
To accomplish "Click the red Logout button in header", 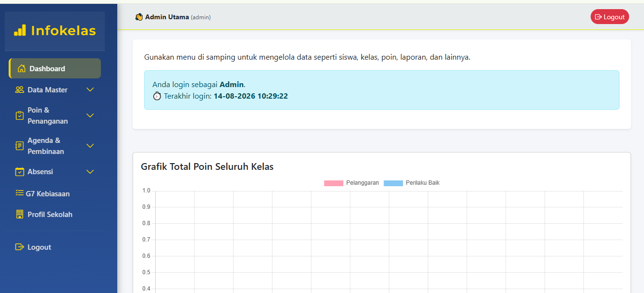I will [609, 17].
